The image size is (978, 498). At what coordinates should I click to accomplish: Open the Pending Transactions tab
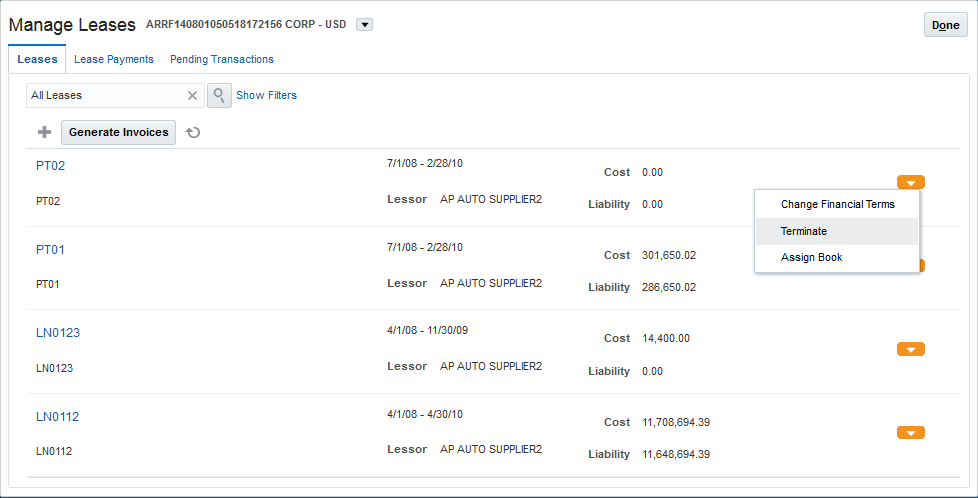(x=222, y=59)
